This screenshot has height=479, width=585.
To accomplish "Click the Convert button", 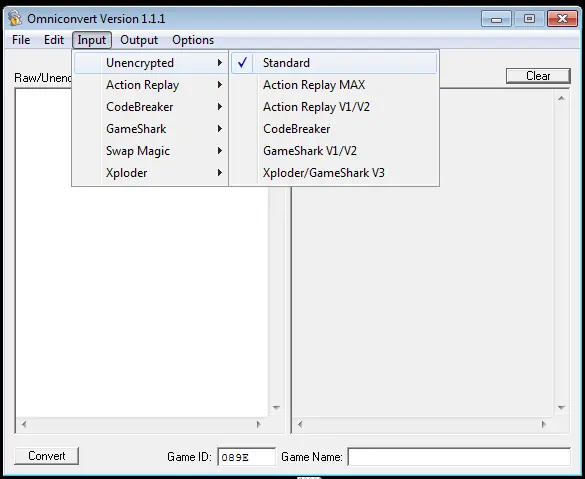I will click(x=47, y=456).
